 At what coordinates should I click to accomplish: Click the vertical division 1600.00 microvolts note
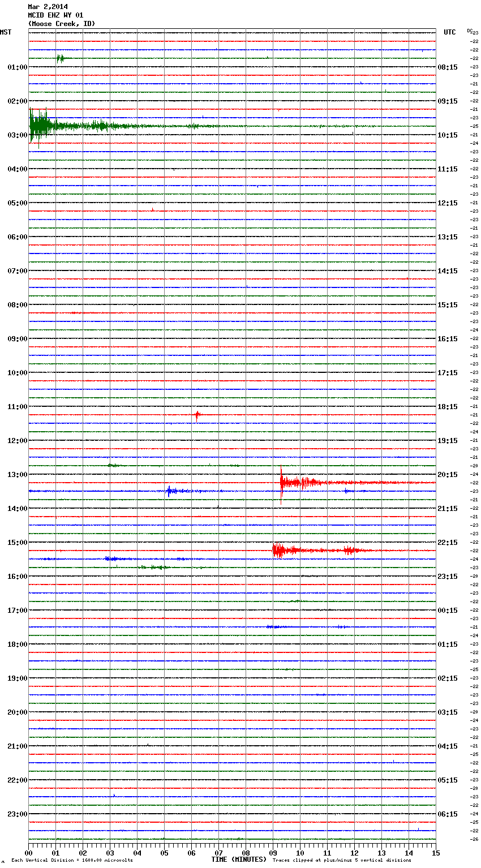click(x=72, y=861)
